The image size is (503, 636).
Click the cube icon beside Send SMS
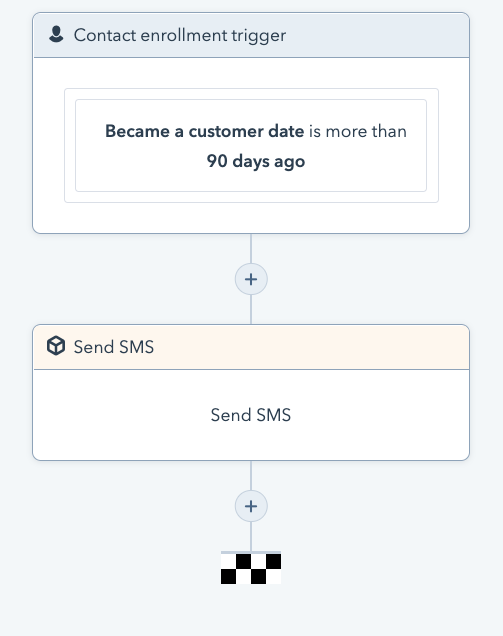(56, 346)
